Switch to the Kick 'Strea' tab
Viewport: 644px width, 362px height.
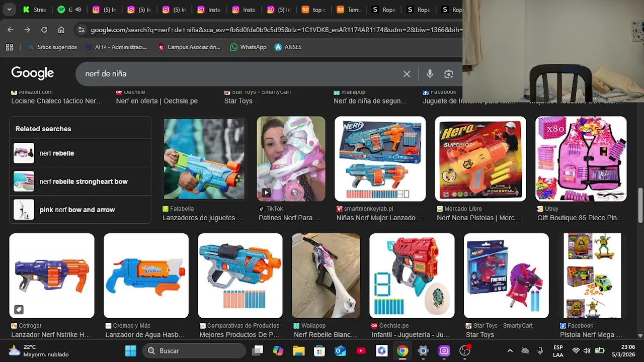(x=35, y=10)
